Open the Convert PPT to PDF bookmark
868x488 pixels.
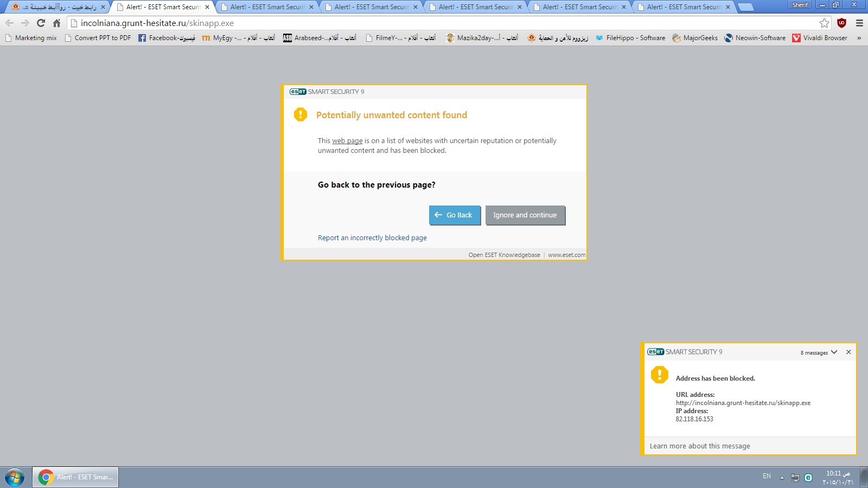[x=98, y=38]
